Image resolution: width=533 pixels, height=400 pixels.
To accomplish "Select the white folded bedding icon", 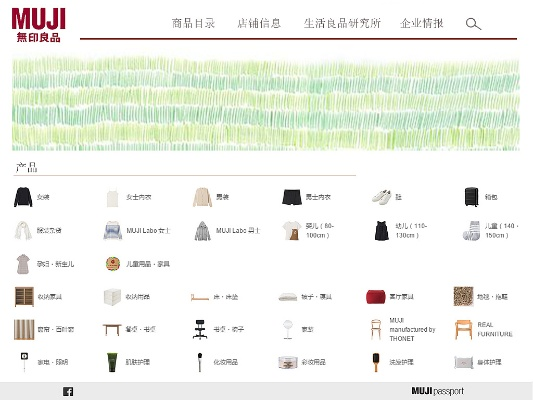I will click(288, 297).
